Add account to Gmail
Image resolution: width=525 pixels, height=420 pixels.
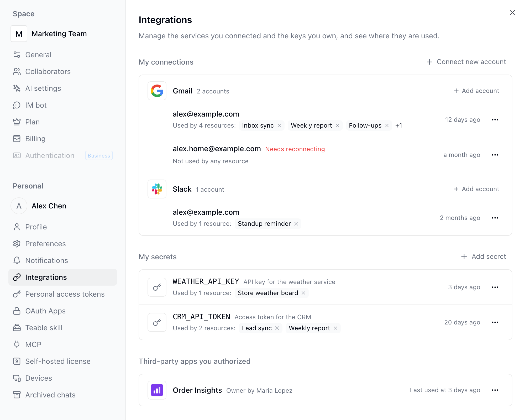[x=476, y=91]
